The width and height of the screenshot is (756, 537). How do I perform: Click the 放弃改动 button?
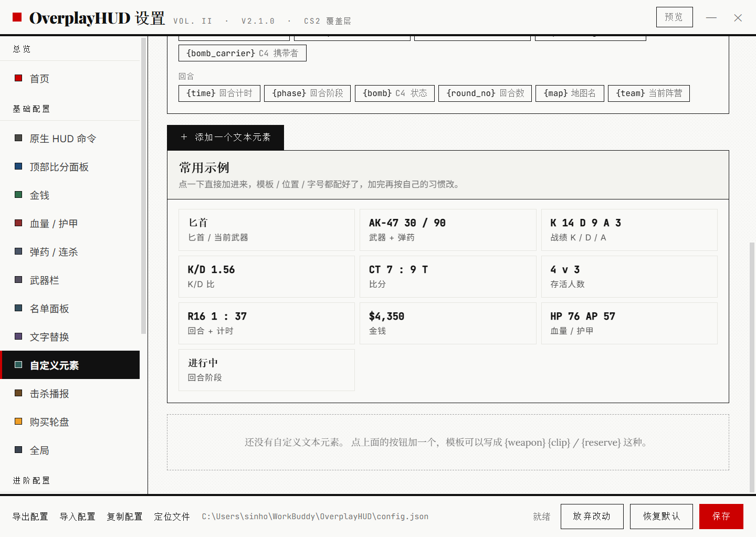point(592,517)
